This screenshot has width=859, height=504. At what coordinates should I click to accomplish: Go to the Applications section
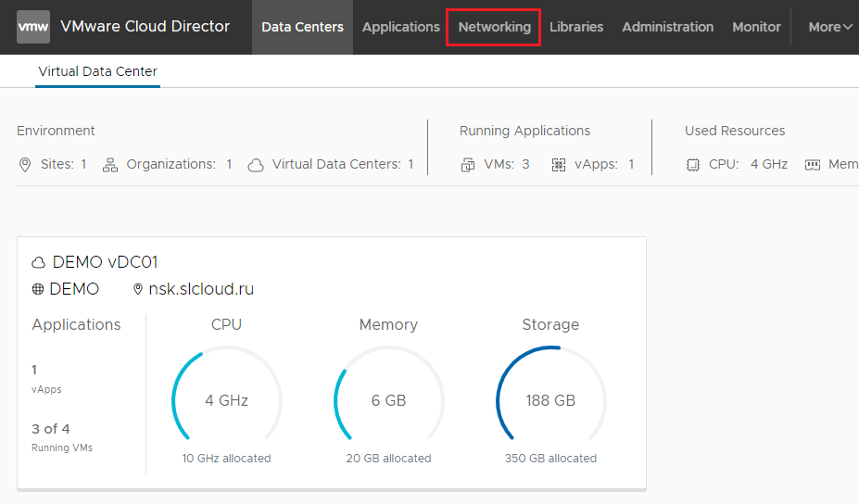tap(400, 27)
